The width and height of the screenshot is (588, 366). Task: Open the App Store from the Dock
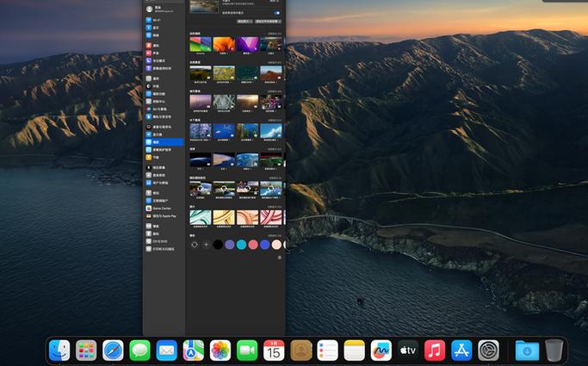(461, 350)
